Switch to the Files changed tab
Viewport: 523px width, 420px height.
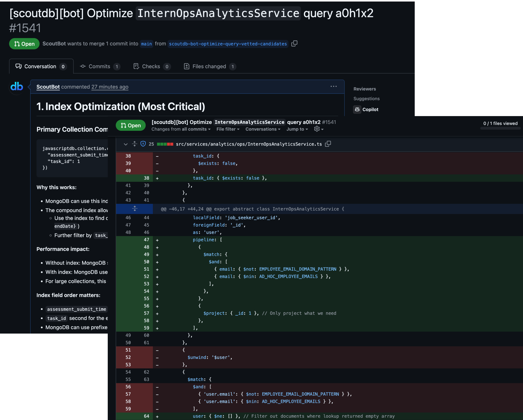point(210,66)
